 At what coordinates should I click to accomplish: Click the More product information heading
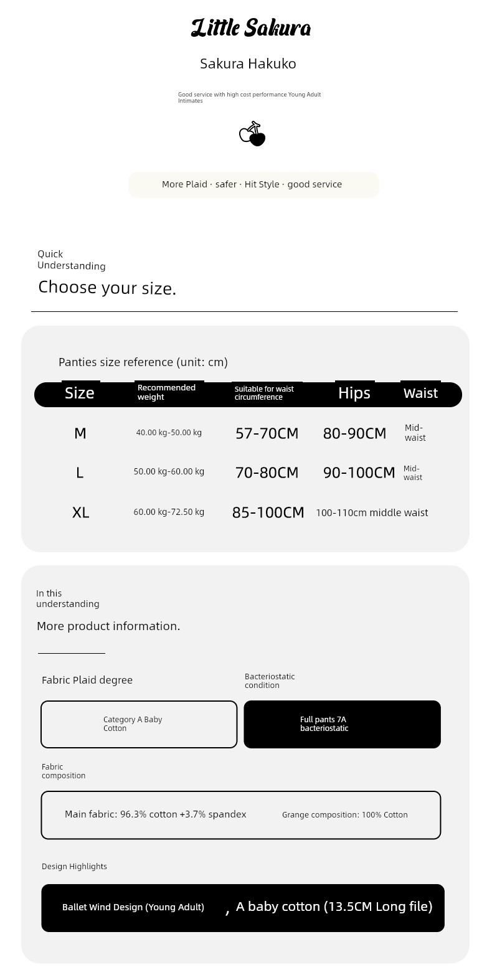pos(108,626)
